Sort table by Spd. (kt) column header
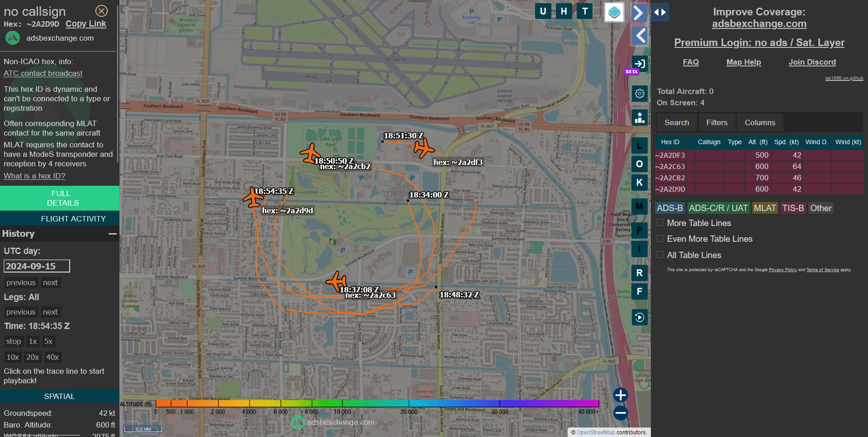The width and height of the screenshot is (868, 437). pos(786,142)
